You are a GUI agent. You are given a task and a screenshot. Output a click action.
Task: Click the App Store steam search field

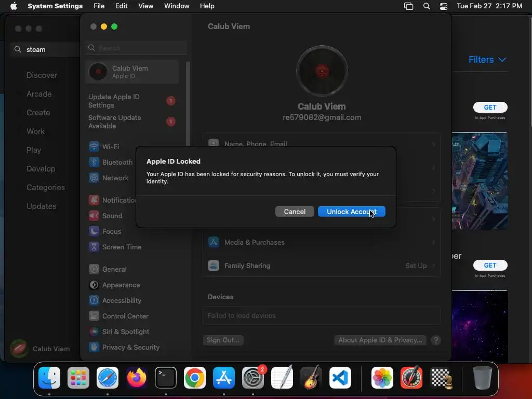[x=46, y=49]
